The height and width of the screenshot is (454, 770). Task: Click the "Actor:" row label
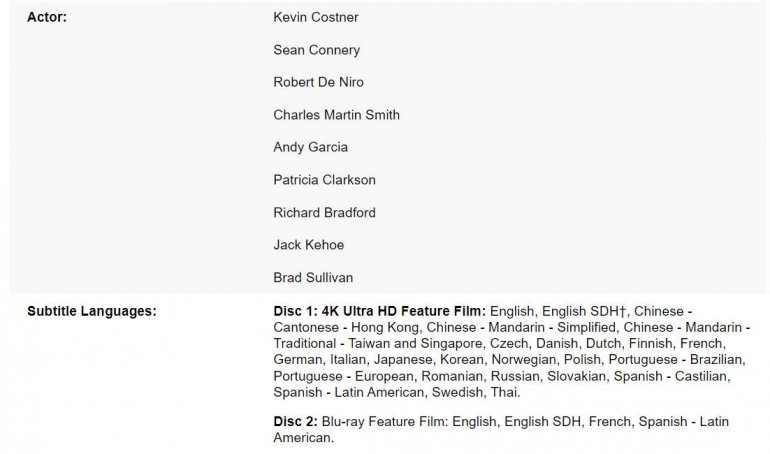[x=47, y=17]
